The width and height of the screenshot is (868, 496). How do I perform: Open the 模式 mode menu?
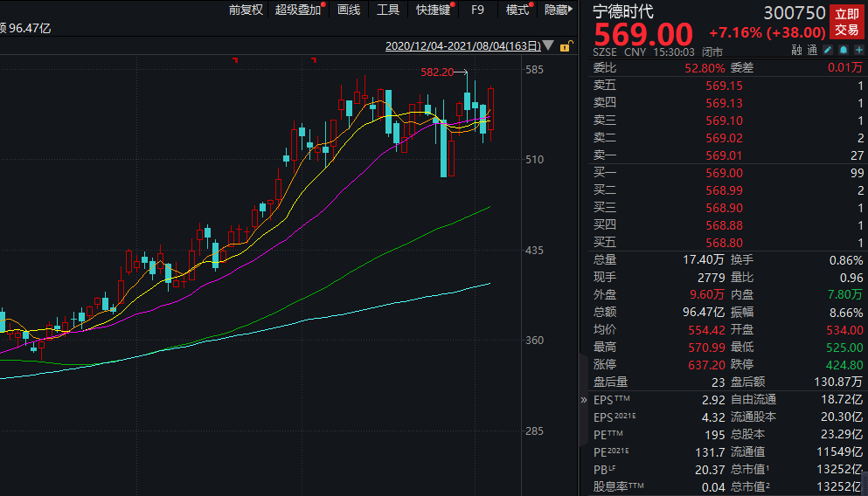[x=517, y=10]
